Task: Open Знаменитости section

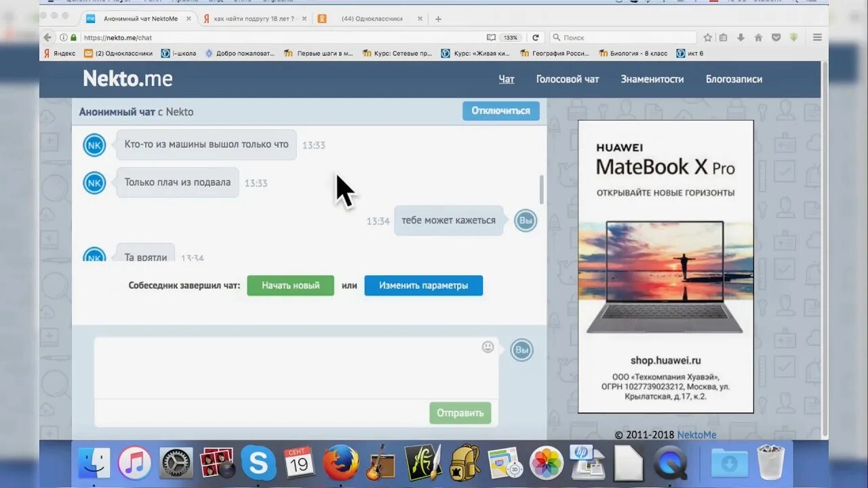Action: [x=652, y=79]
